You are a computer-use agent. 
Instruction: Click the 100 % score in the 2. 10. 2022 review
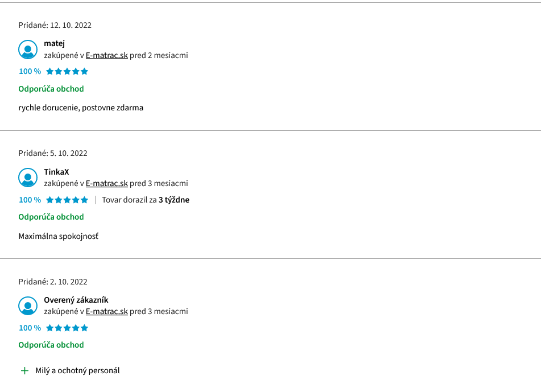(x=30, y=328)
